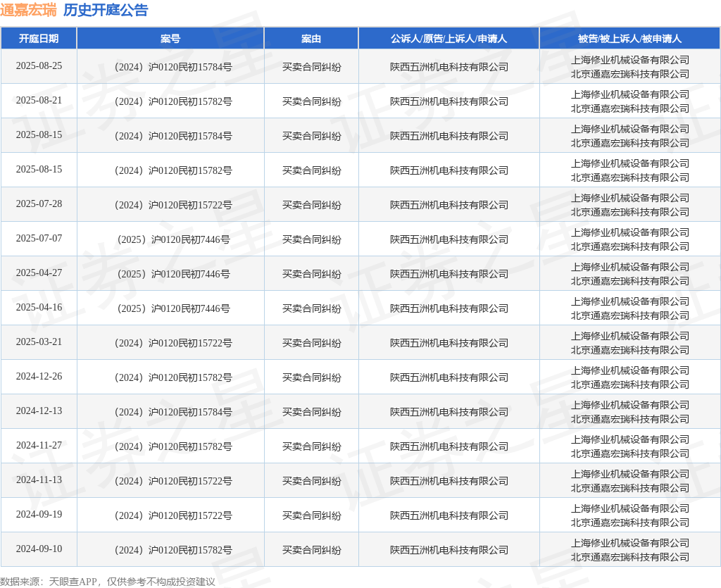The width and height of the screenshot is (721, 588).
Task: Select the 案号 column header
Action: point(170,39)
